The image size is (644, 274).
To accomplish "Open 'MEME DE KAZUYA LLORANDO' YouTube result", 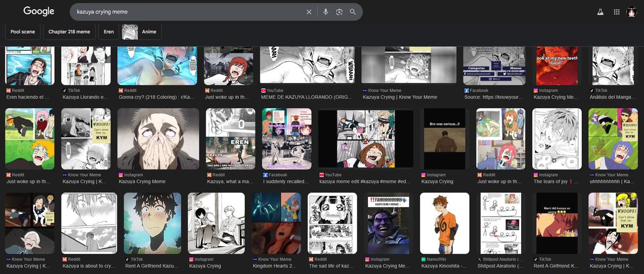I will pos(307,98).
